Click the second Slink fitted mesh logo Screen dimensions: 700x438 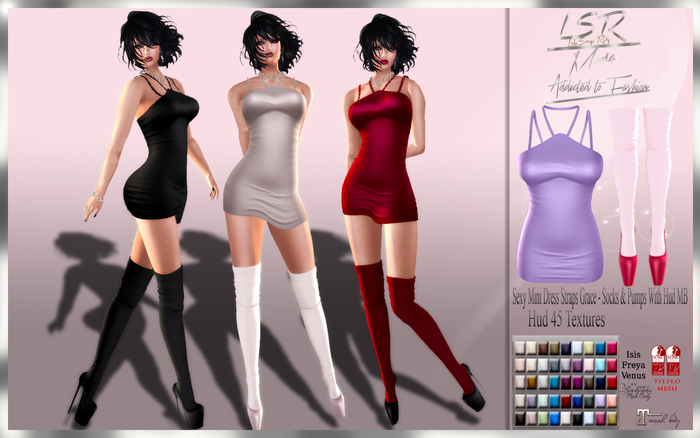click(673, 360)
